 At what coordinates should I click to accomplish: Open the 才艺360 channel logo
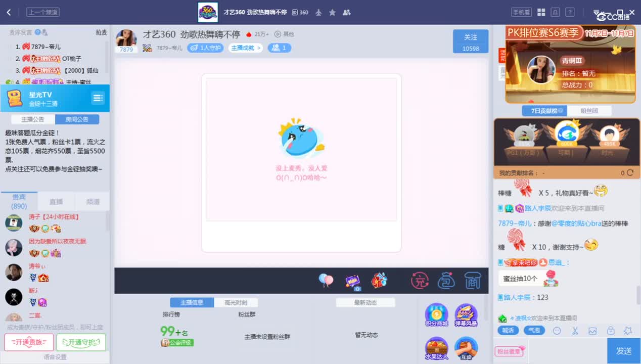[208, 12]
